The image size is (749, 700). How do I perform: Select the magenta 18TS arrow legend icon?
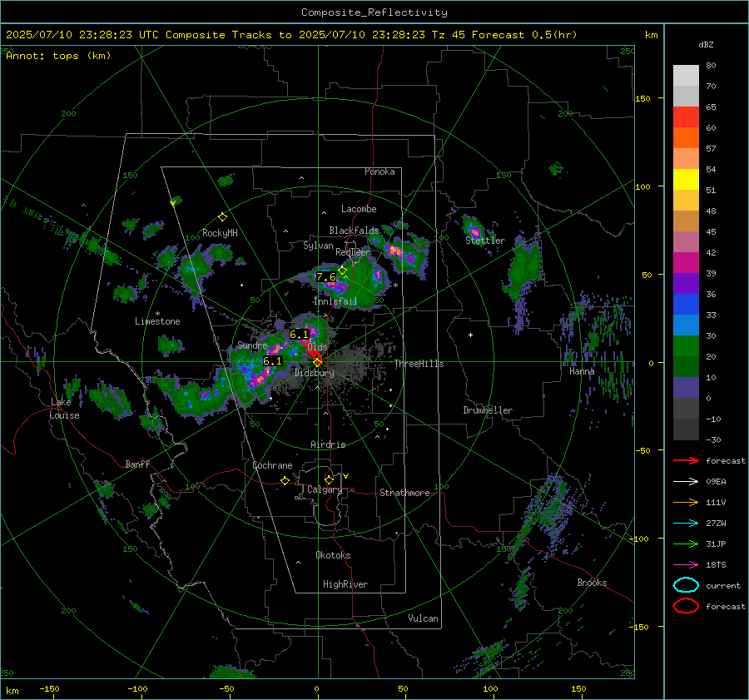coord(686,565)
